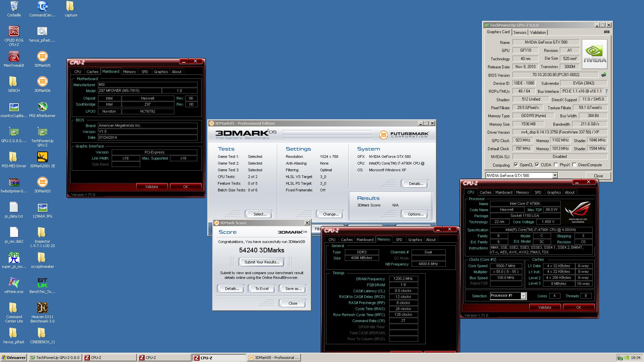Toggle PhysX checkbox in GPU-Z

coord(556,165)
